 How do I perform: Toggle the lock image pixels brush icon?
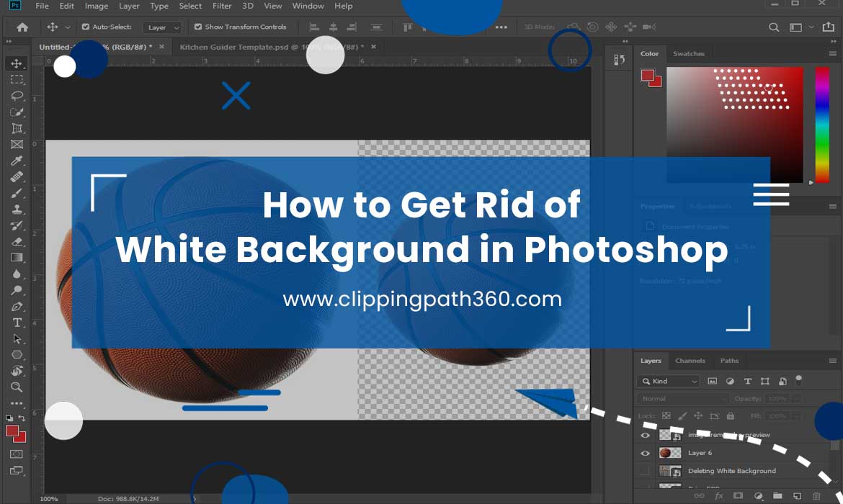(x=682, y=416)
